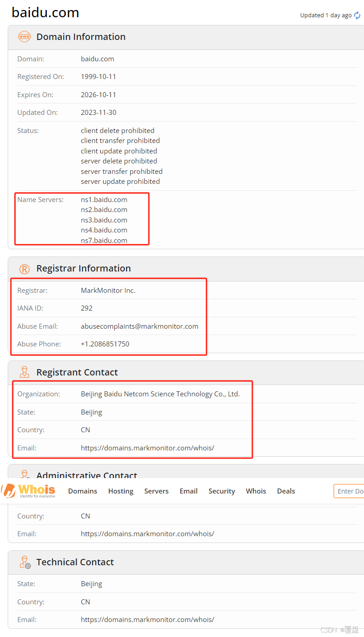
Task: Open the Email menu in navigation bar
Action: tap(188, 491)
